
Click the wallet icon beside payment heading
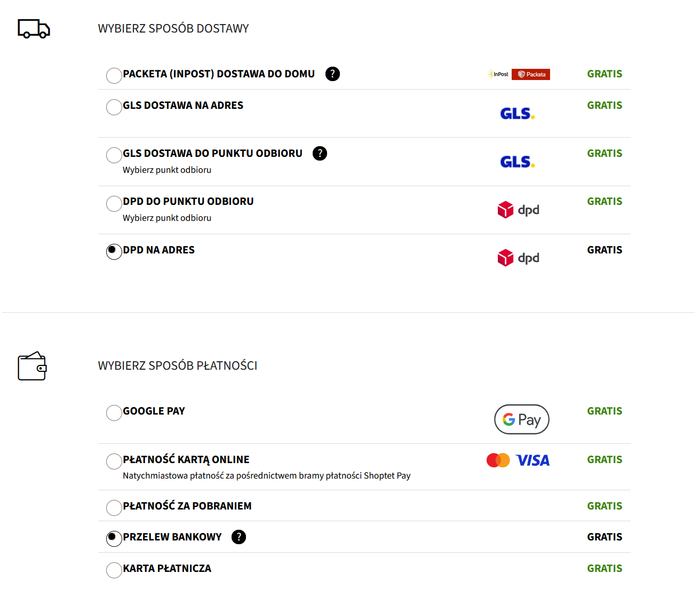[x=32, y=366]
